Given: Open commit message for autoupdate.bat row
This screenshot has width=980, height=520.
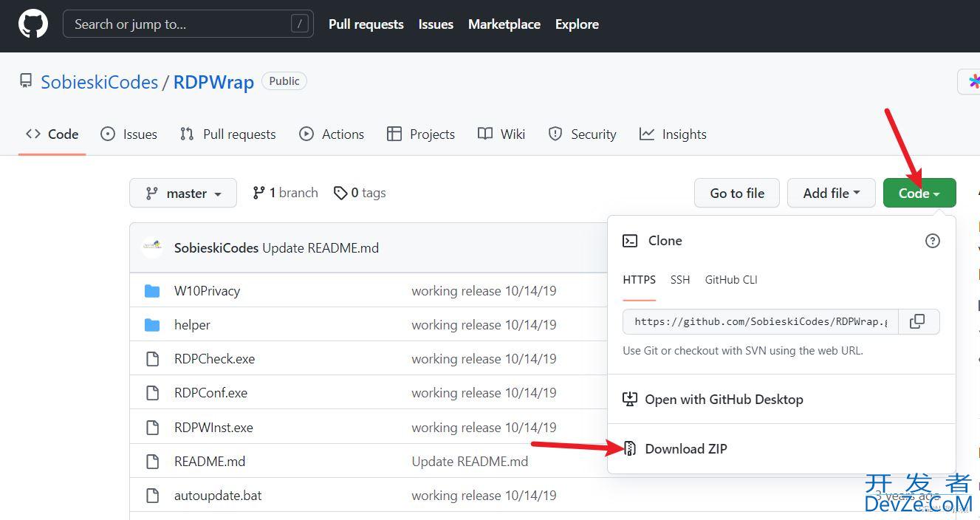Looking at the screenshot, I should [x=484, y=496].
